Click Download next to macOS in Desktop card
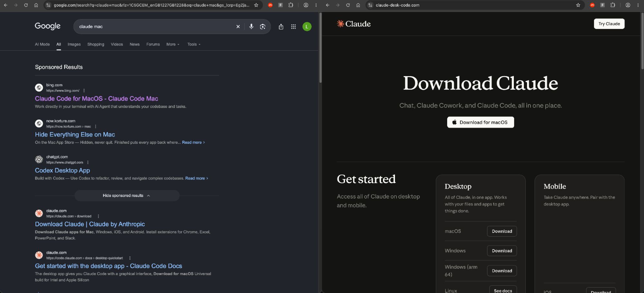The image size is (644, 293). 502,231
